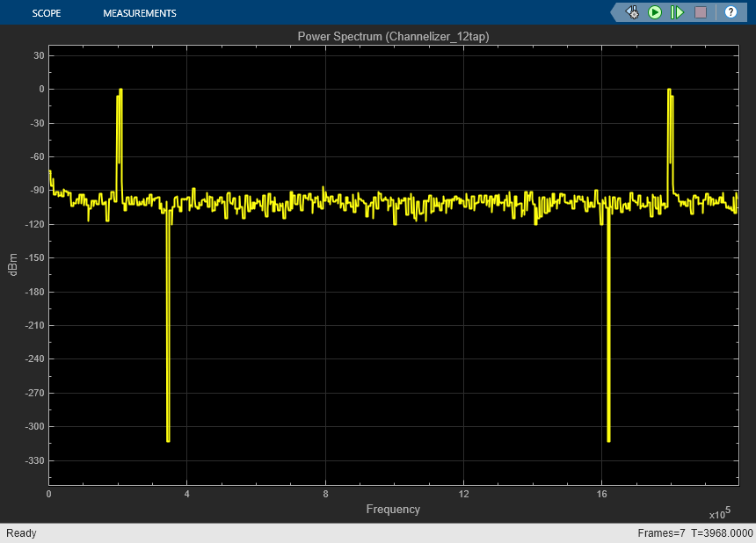756x543 pixels.
Task: Click the y-axis tick label -120
Action: pos(34,224)
